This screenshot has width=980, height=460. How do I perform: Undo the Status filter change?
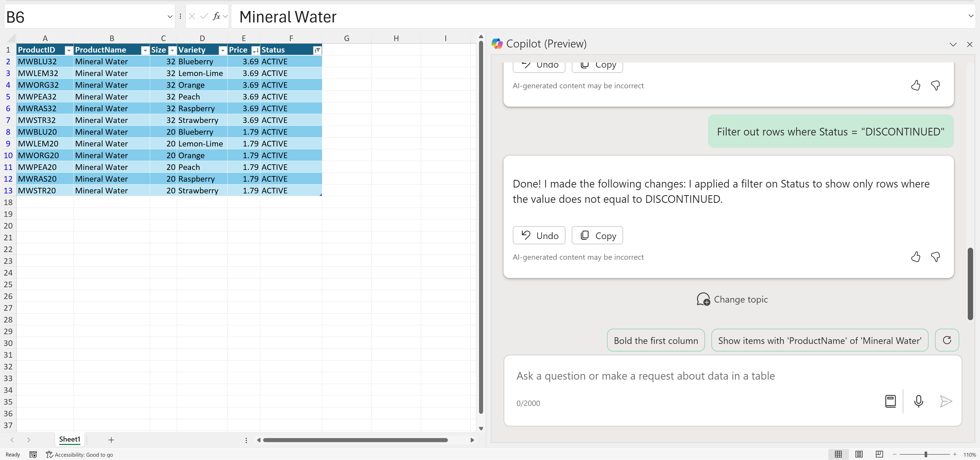point(539,235)
